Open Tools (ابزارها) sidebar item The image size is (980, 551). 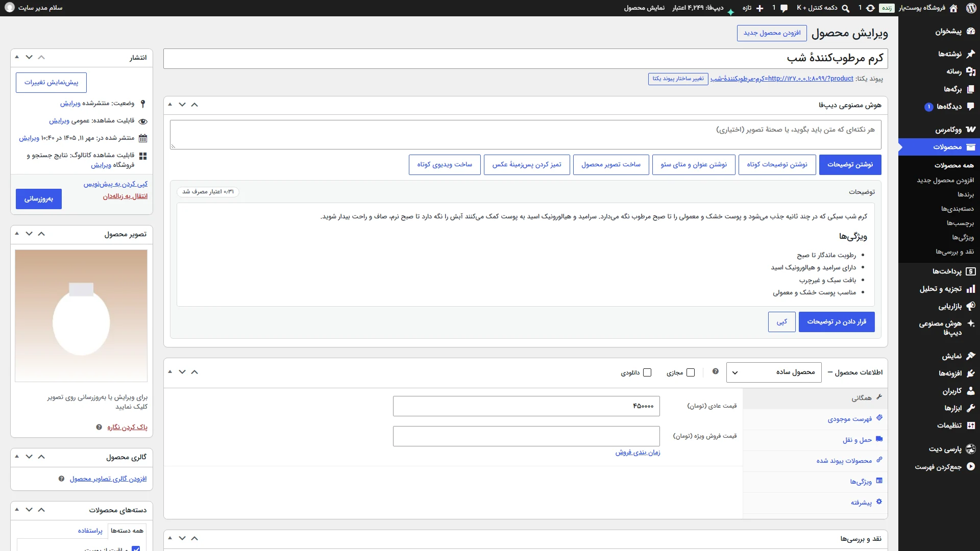939,408
